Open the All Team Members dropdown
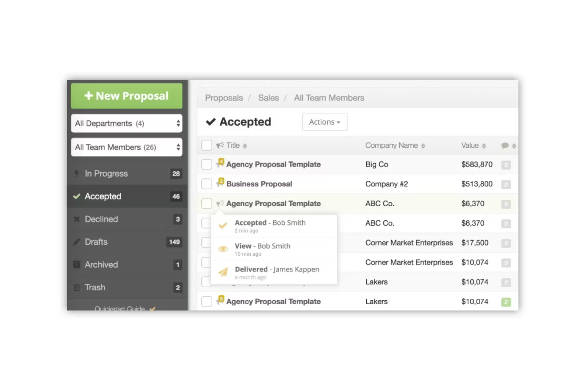 (x=126, y=147)
